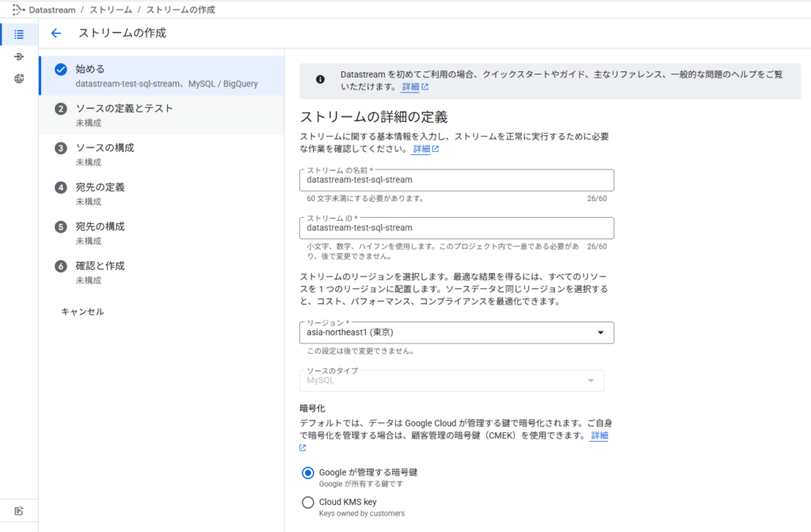Screen dimensions: 811x532
Task: Select the Cloud KMS key radio option
Action: (308, 502)
